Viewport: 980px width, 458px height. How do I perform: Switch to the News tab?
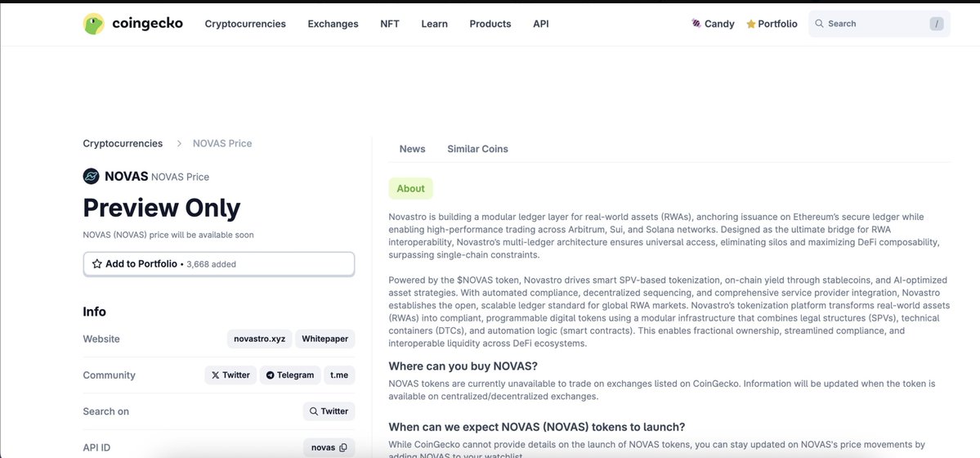(x=413, y=149)
